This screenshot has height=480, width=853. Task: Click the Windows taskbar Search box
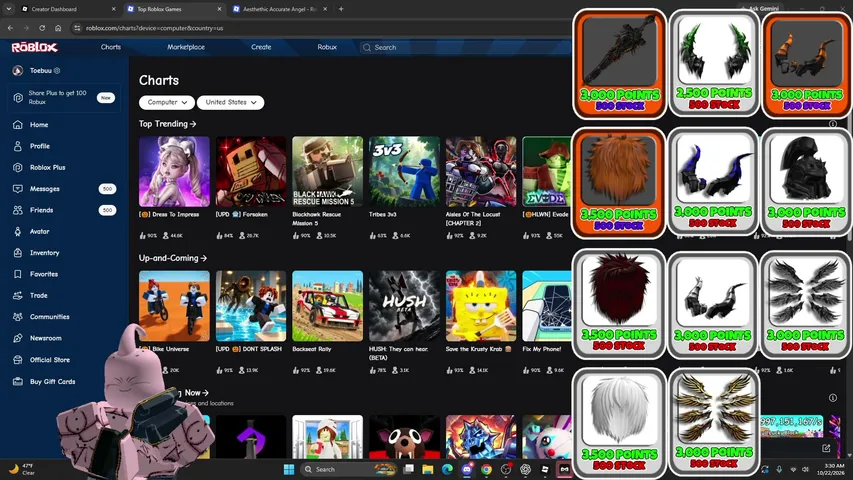pos(348,469)
